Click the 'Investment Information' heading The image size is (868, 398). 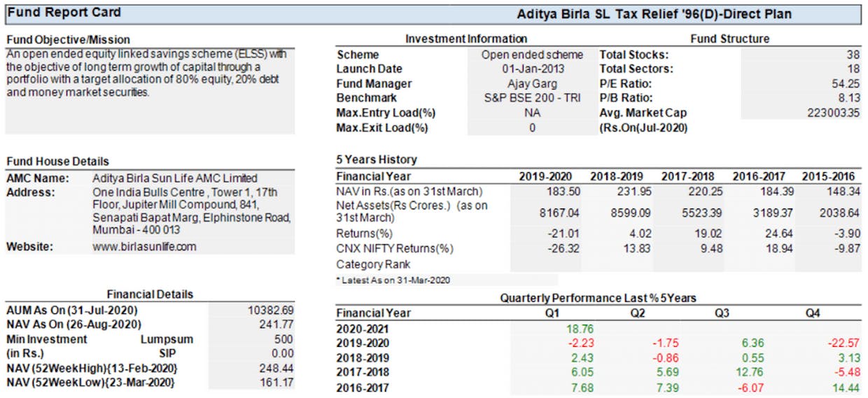tap(466, 39)
